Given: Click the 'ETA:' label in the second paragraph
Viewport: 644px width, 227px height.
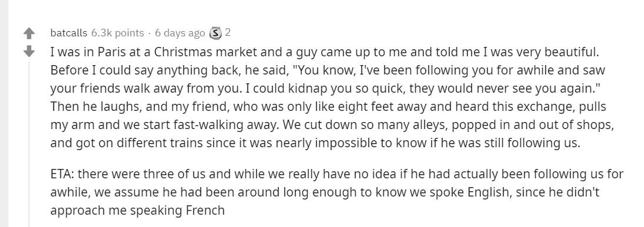Looking at the screenshot, I should [62, 174].
